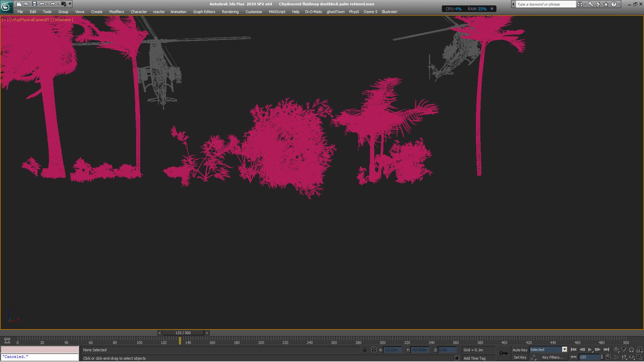This screenshot has width=644, height=362.
Task: Click the time slider at frame 133
Action: [x=183, y=333]
